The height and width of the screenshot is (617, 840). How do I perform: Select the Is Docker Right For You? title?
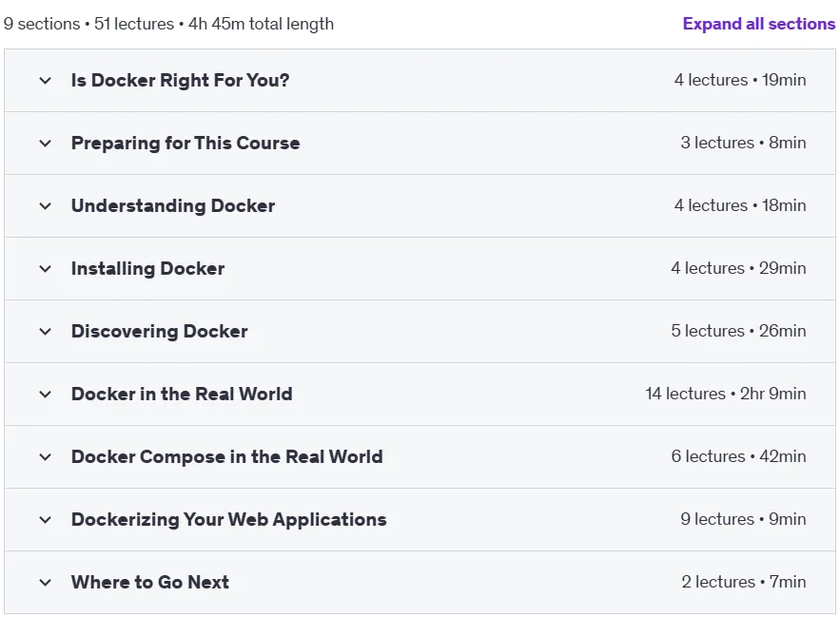pyautogui.click(x=180, y=81)
